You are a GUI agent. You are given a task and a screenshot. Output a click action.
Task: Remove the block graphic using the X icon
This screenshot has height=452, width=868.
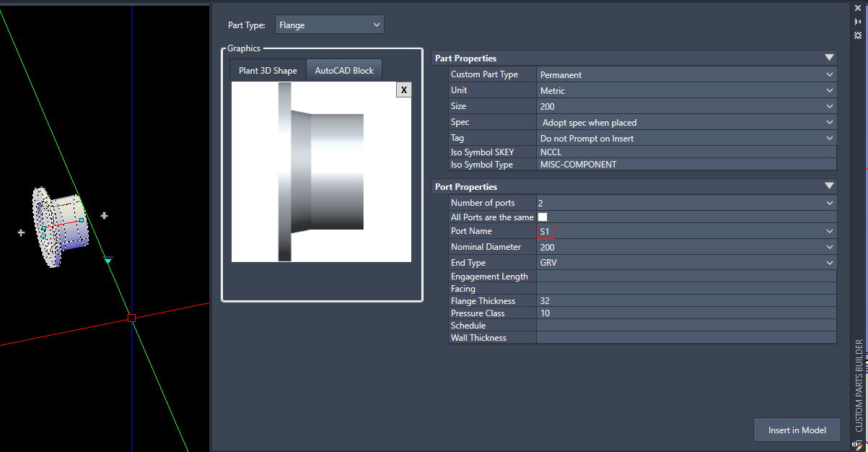click(403, 89)
